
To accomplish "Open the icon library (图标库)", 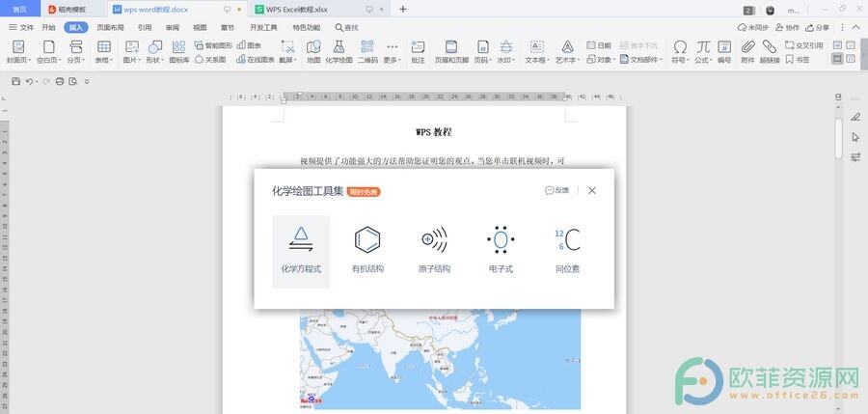I will pyautogui.click(x=178, y=51).
